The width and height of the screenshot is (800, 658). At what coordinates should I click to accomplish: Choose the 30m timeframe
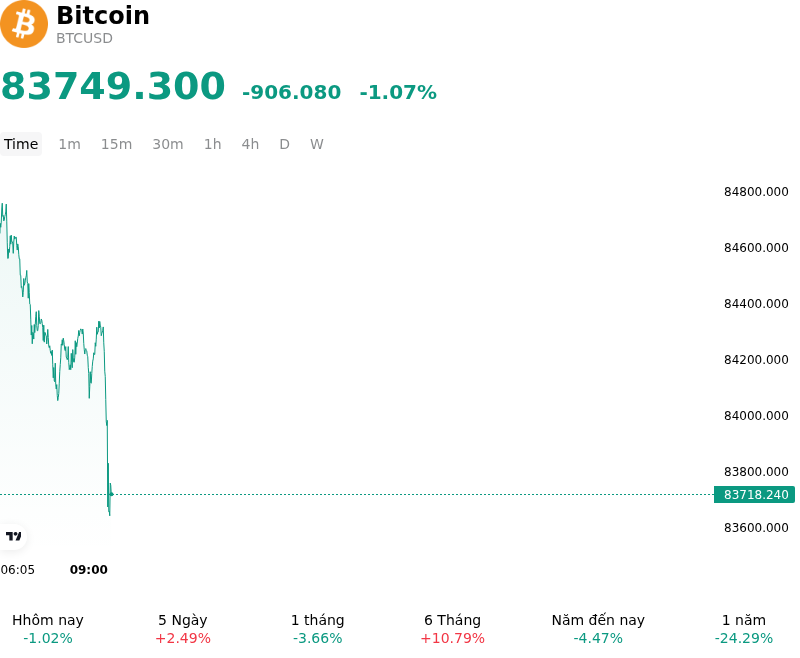[168, 144]
